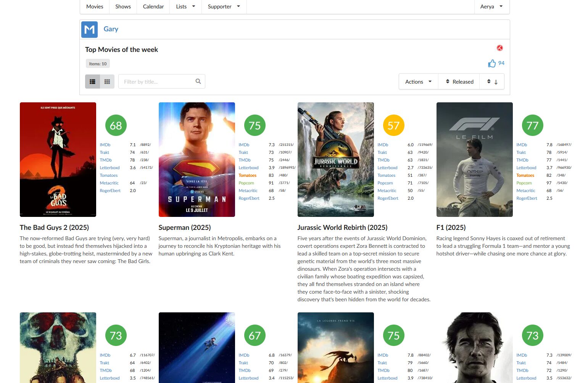This screenshot has width=588, height=383.
Task: Open Gary's avatar icon
Action: [x=89, y=29]
